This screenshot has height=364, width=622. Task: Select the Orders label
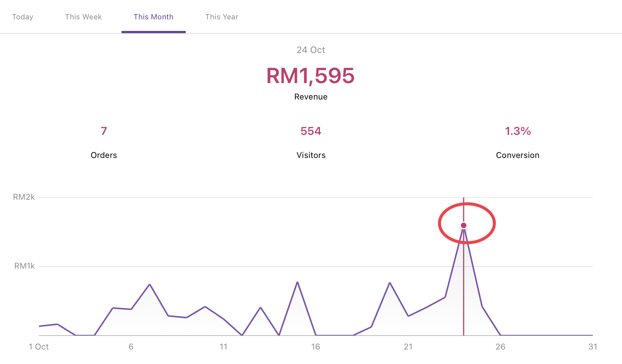point(104,155)
